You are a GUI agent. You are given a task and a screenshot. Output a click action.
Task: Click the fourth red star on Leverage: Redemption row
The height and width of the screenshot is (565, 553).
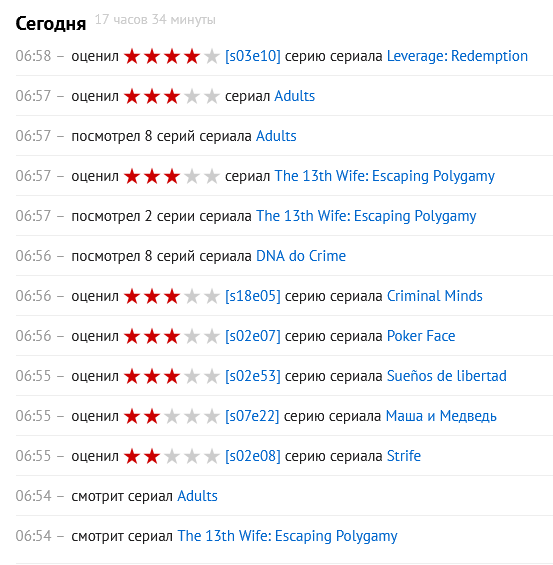192,56
